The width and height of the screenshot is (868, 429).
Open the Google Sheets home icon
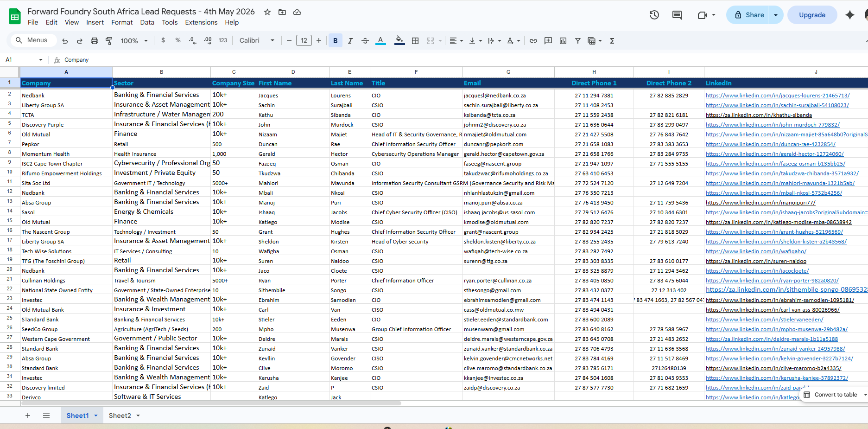15,17
